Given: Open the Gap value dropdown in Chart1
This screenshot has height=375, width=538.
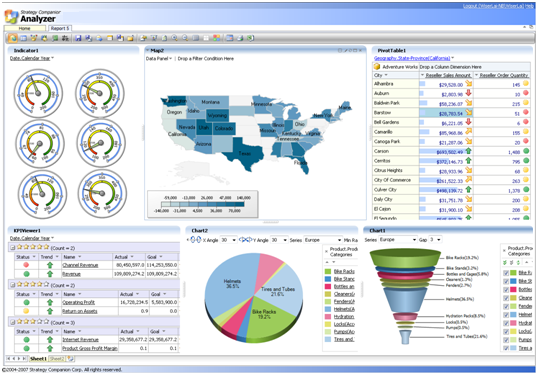Looking at the screenshot, I should click(439, 239).
